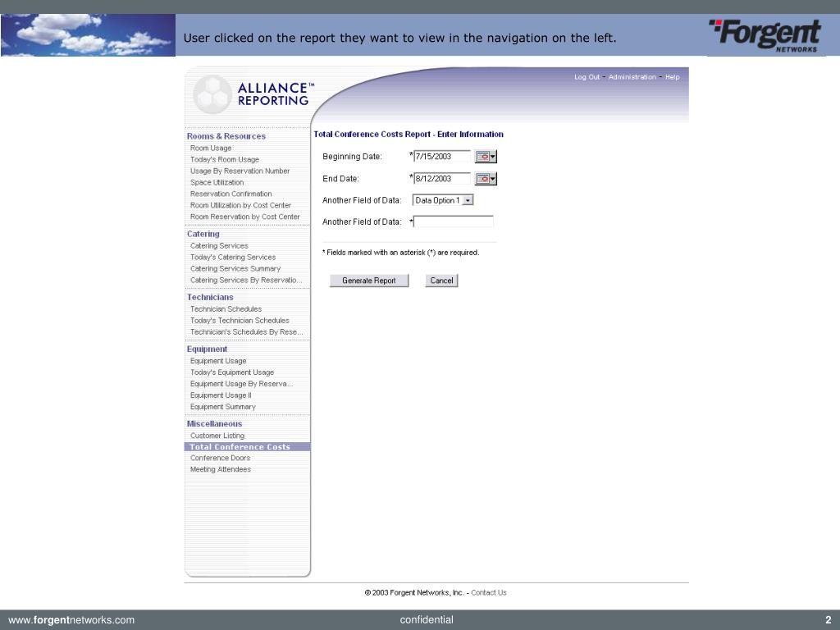The image size is (840, 630).
Task: Open the Conference Doors report
Action: tap(220, 458)
